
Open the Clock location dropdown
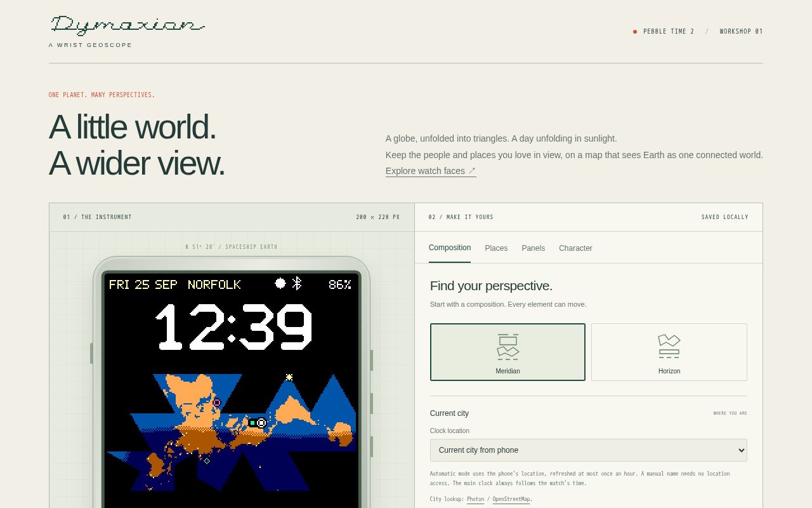point(588,450)
